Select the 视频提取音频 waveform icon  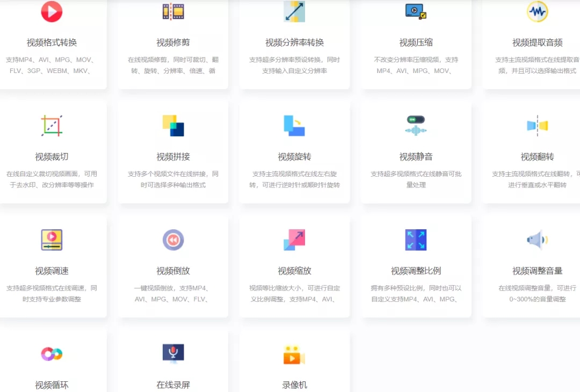click(x=536, y=11)
